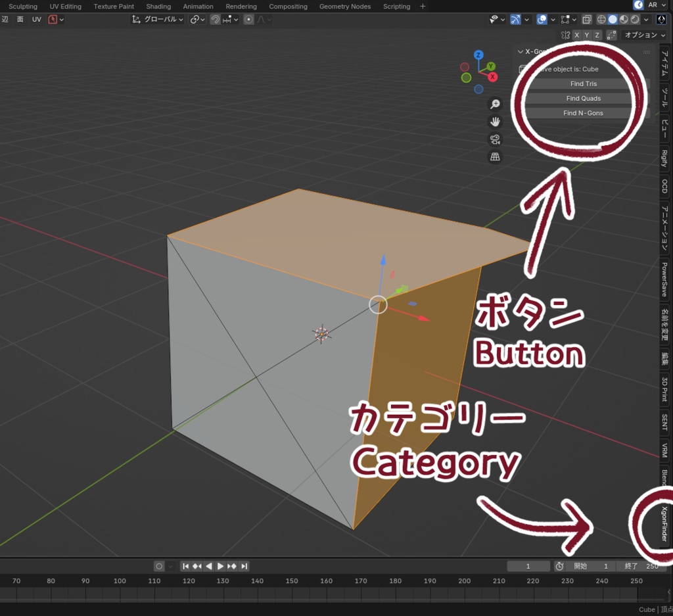Switch to the Rendering workspace
Image resolution: width=673 pixels, height=616 pixels.
coord(241,7)
